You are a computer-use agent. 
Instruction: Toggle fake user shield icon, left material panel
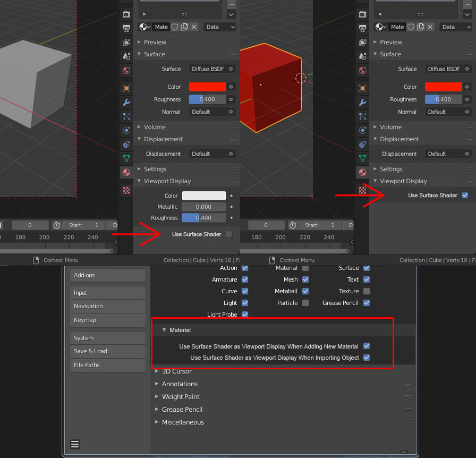tap(175, 27)
